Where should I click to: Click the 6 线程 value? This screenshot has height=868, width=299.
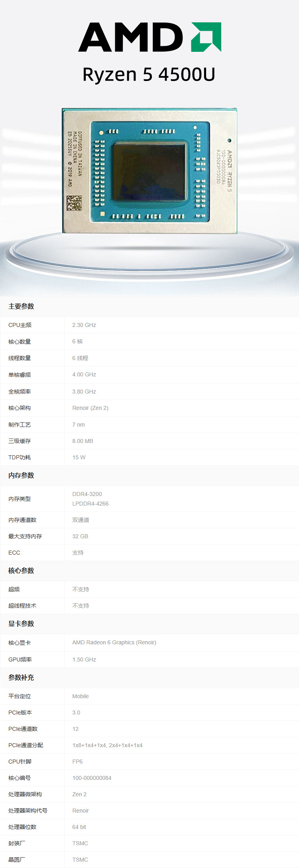80,358
